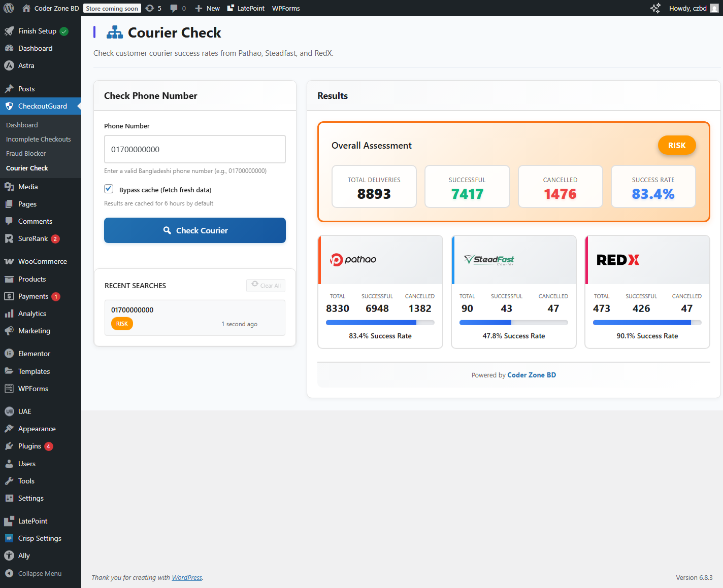Select Incomplete Checkouts under CheckoutGuard
The height and width of the screenshot is (588, 723).
click(x=38, y=139)
